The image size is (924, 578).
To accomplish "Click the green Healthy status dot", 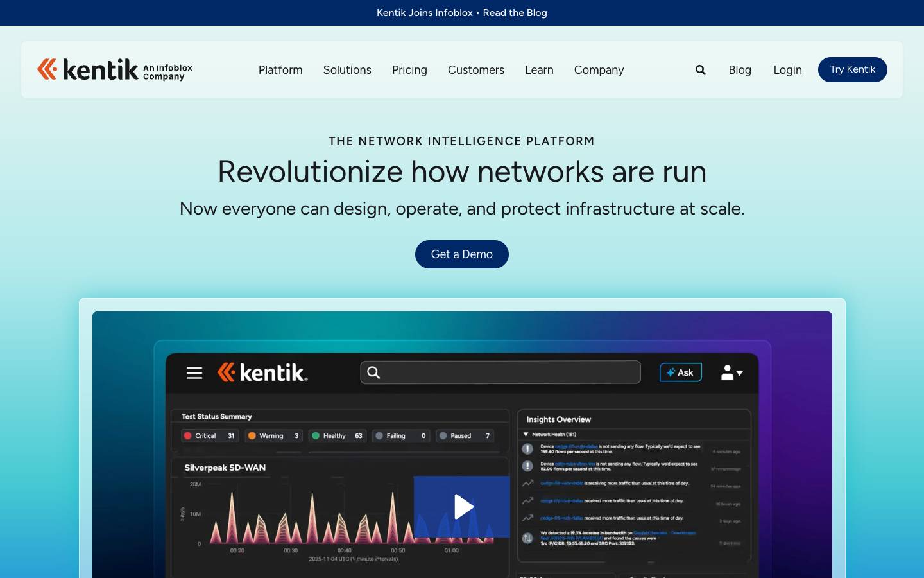I will click(x=316, y=435).
